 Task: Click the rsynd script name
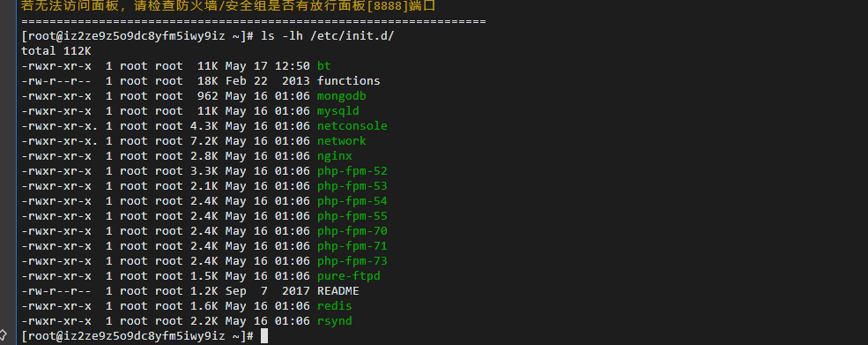(334, 320)
